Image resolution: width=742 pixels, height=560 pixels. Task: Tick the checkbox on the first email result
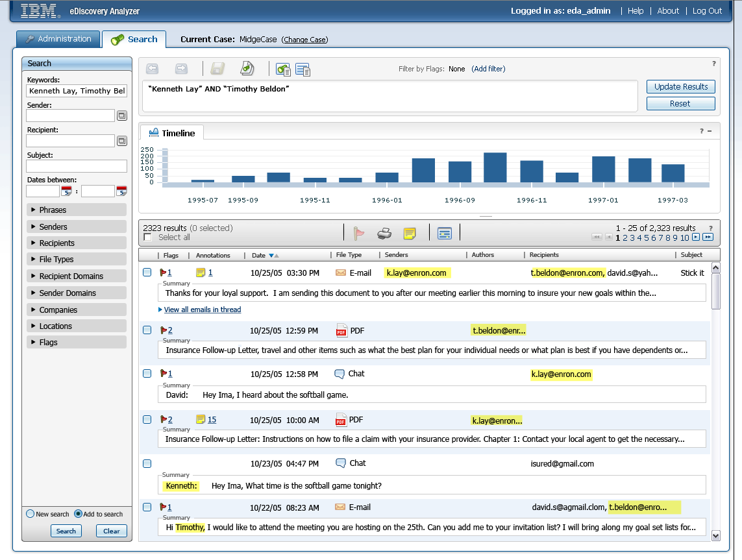coord(147,273)
